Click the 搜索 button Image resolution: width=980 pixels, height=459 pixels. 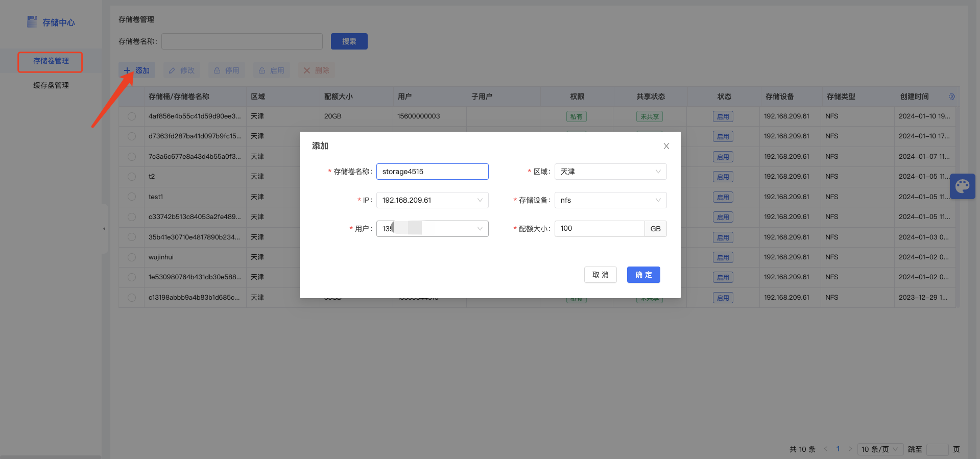pos(349,41)
